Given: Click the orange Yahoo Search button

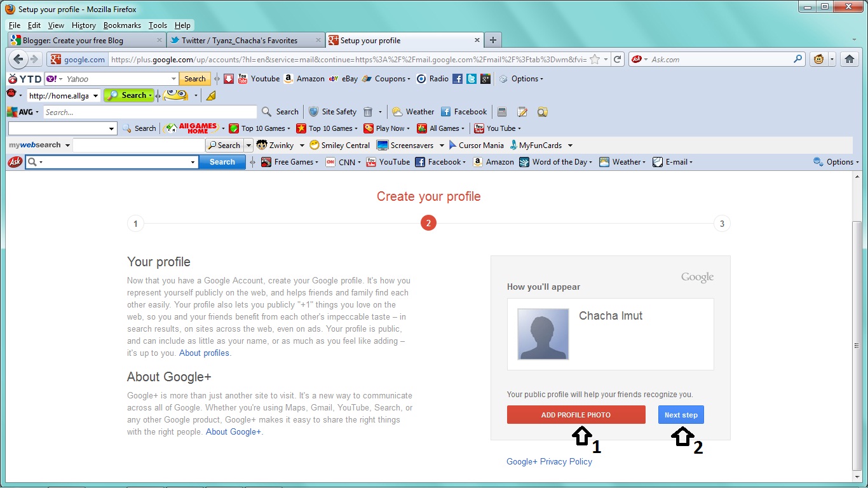Looking at the screenshot, I should coord(194,79).
